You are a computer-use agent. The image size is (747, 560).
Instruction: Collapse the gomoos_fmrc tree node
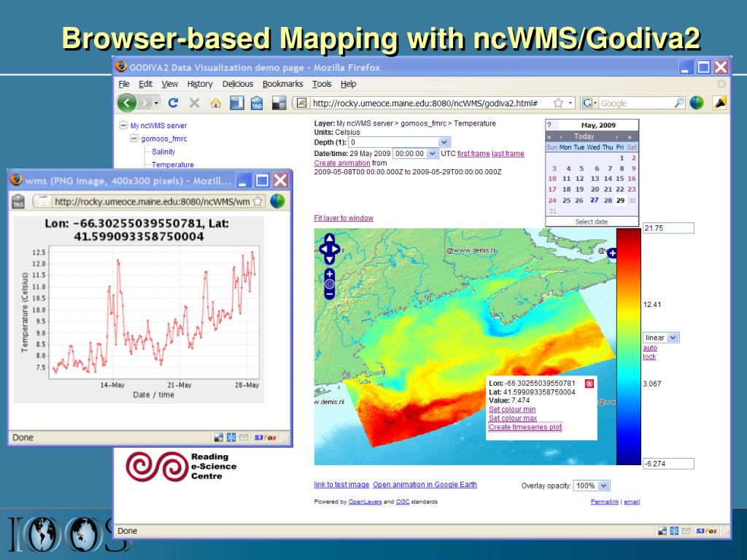(135, 139)
